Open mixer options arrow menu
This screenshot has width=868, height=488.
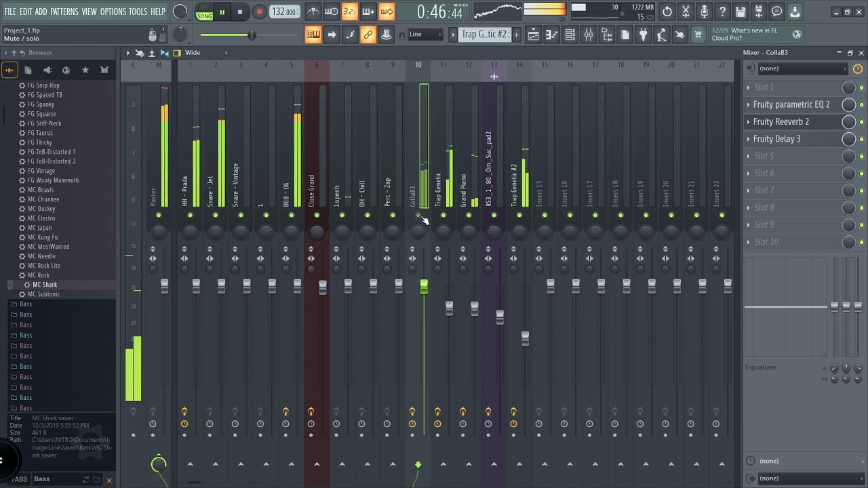point(127,53)
